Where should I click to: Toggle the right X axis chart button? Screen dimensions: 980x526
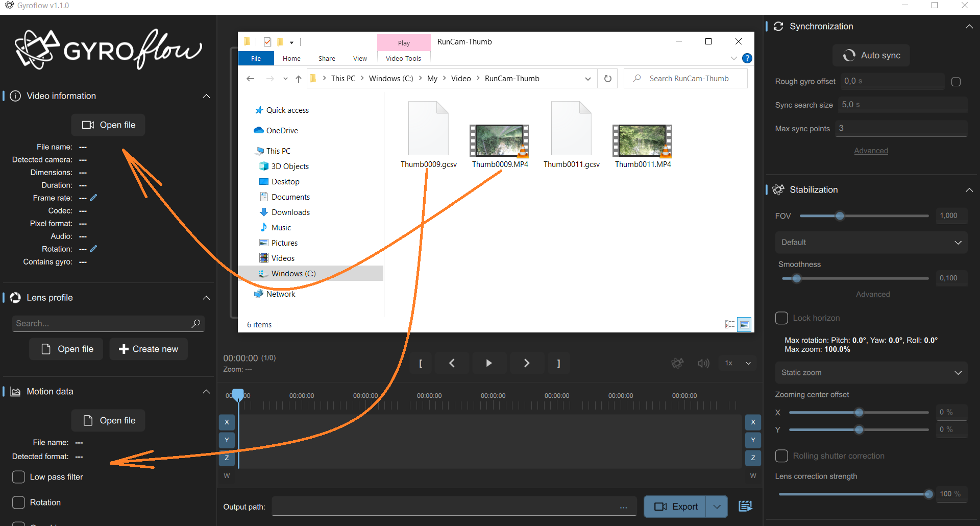click(753, 422)
